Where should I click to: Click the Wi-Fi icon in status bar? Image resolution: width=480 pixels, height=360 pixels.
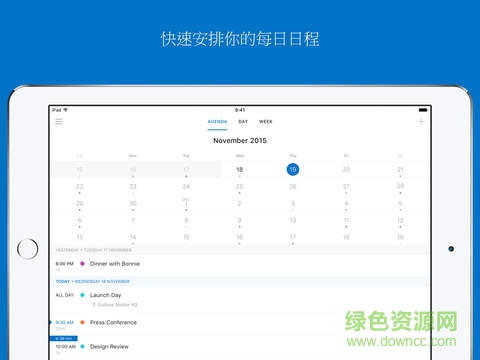[x=66, y=110]
